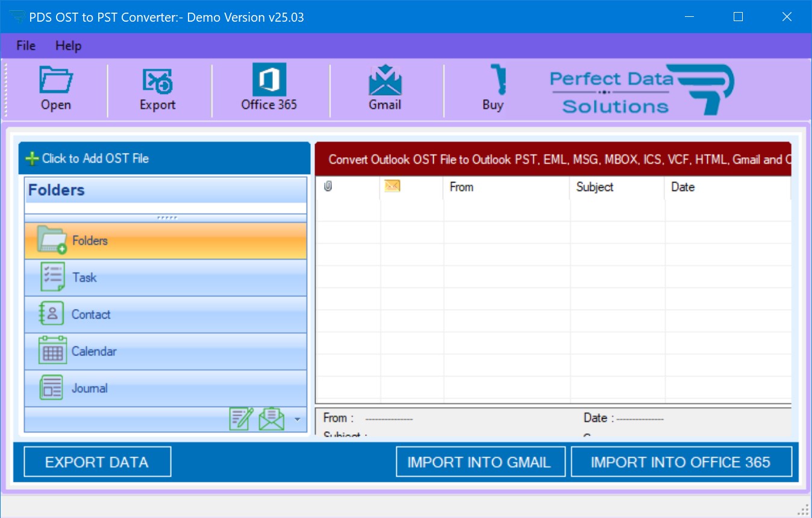This screenshot has height=518, width=812.
Task: Click the EXPORT DATA button
Action: pos(97,462)
